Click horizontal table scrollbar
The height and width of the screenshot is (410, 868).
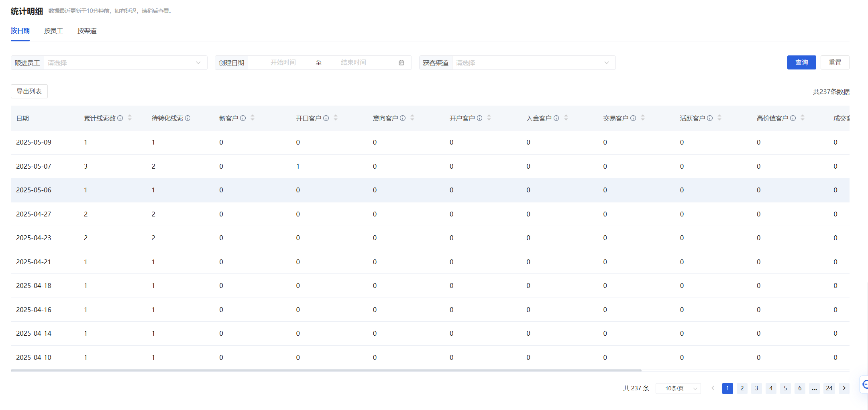click(326, 370)
